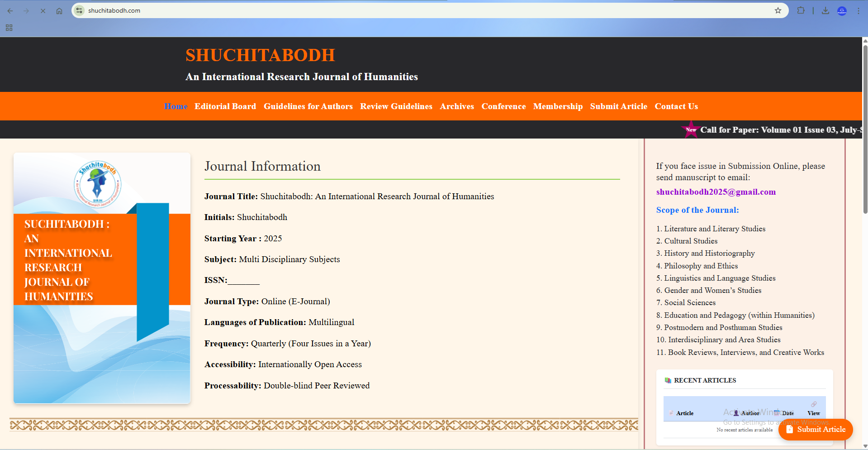This screenshot has height=450, width=868.
Task: Click floating orange Submit Article button
Action: 816,429
